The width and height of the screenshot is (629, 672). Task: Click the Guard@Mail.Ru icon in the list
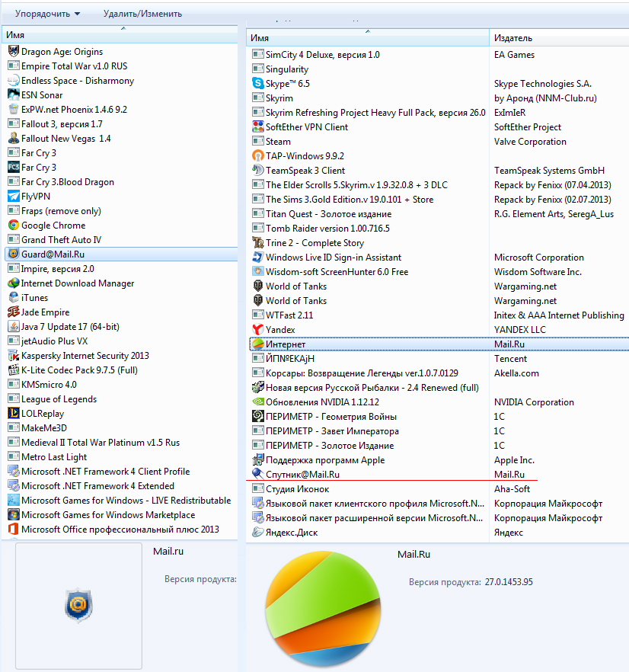pyautogui.click(x=14, y=254)
